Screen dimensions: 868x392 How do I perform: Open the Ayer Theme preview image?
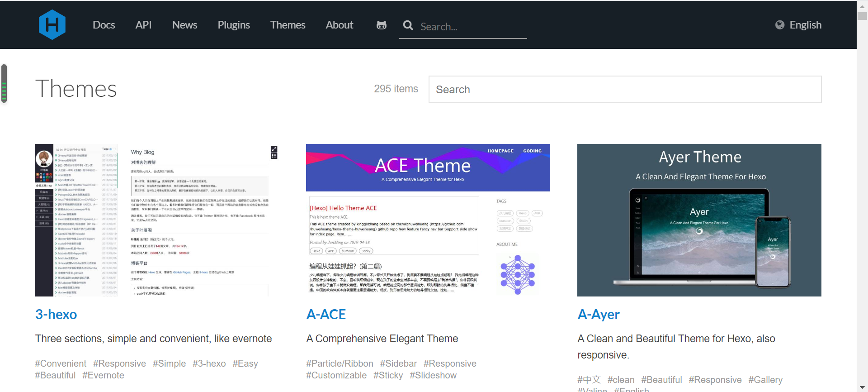click(x=699, y=220)
